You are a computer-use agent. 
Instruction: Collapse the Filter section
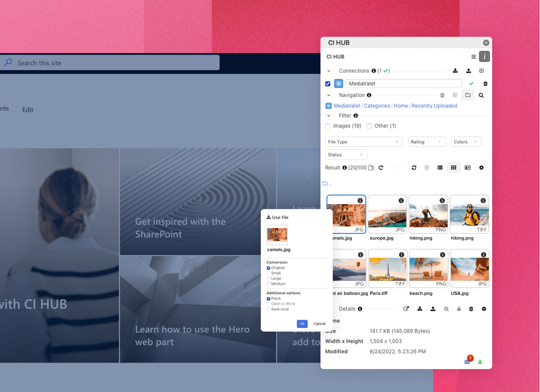click(329, 116)
